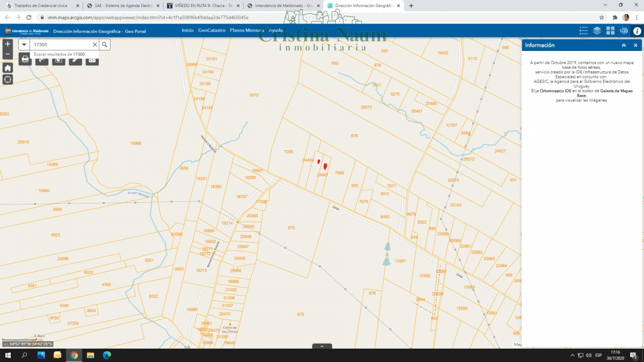Switch to Intendencia de Maldonado browser tab
This screenshot has width=644, height=362.
coord(284,5)
